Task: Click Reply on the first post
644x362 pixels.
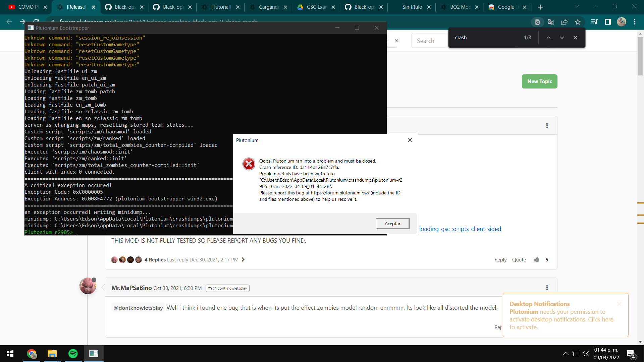Action: pyautogui.click(x=500, y=260)
